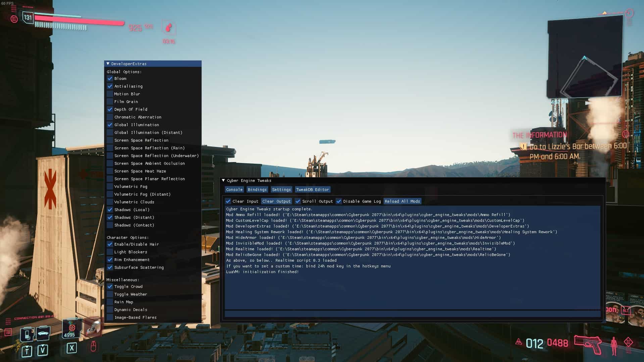Open the Console tab
The height and width of the screenshot is (362, 644).
(234, 190)
